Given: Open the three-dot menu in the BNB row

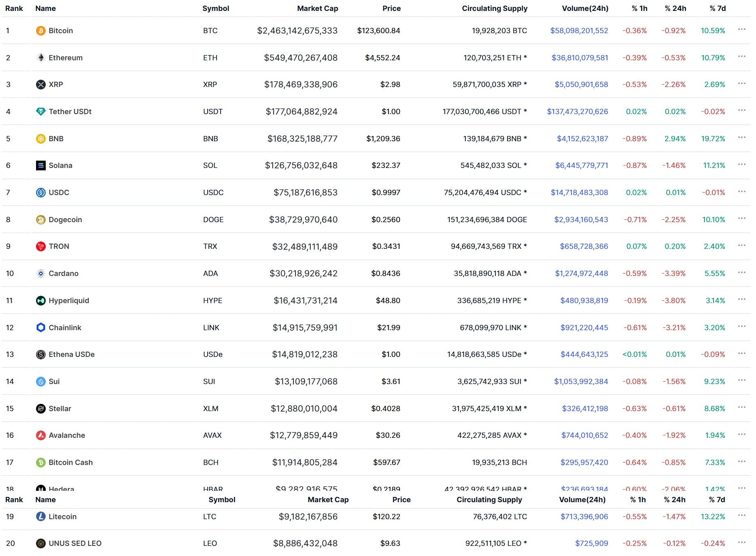Looking at the screenshot, I should pos(741,138).
